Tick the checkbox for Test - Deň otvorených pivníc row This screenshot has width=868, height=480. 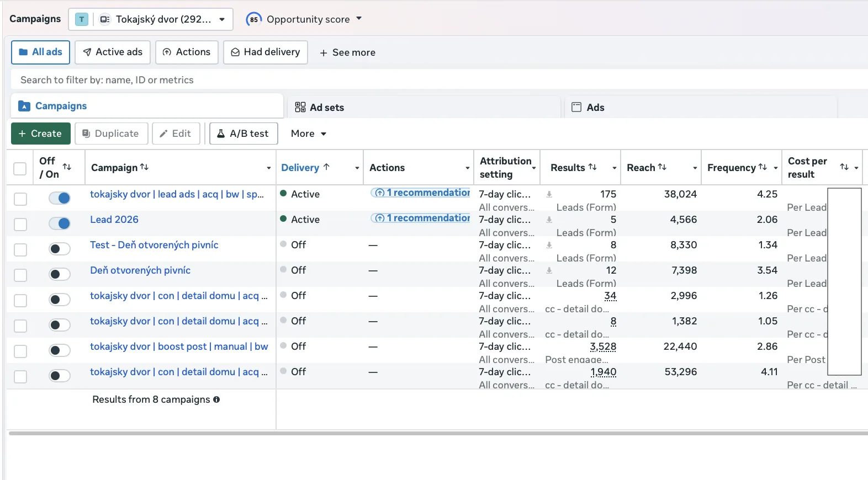[x=20, y=250]
